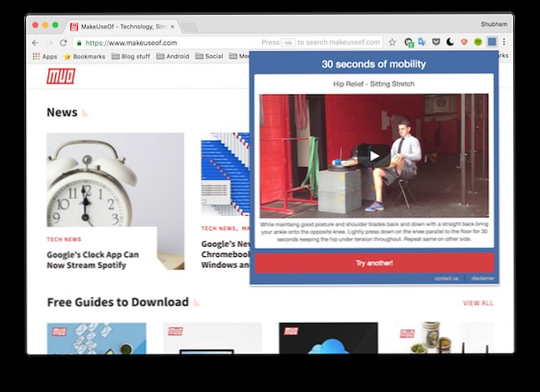Open the Google Translate extension icon
Screen dimensions: 540x392
coord(421,42)
